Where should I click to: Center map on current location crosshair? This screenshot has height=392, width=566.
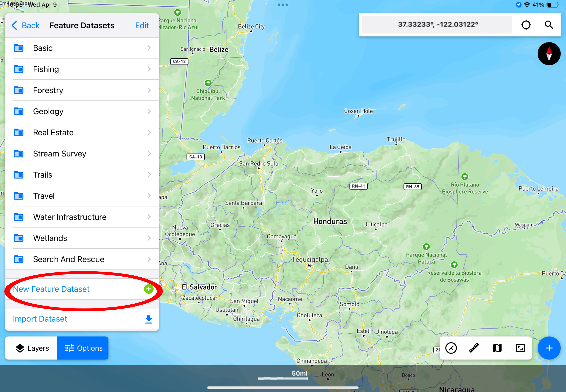coord(526,25)
